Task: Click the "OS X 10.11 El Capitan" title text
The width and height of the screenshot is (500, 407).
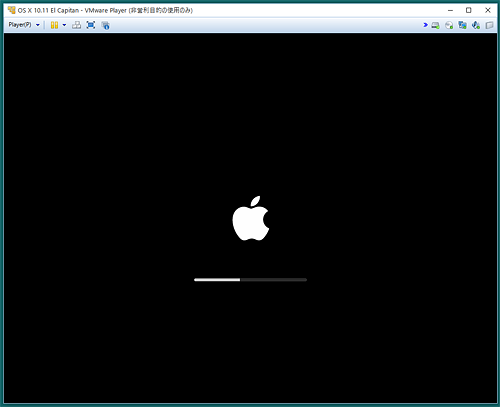Action: tap(48, 10)
